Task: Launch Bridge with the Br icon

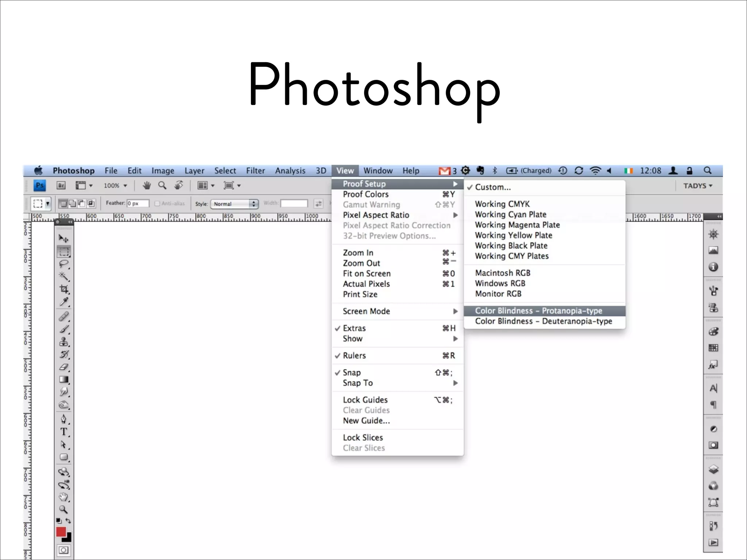Action: coord(61,186)
